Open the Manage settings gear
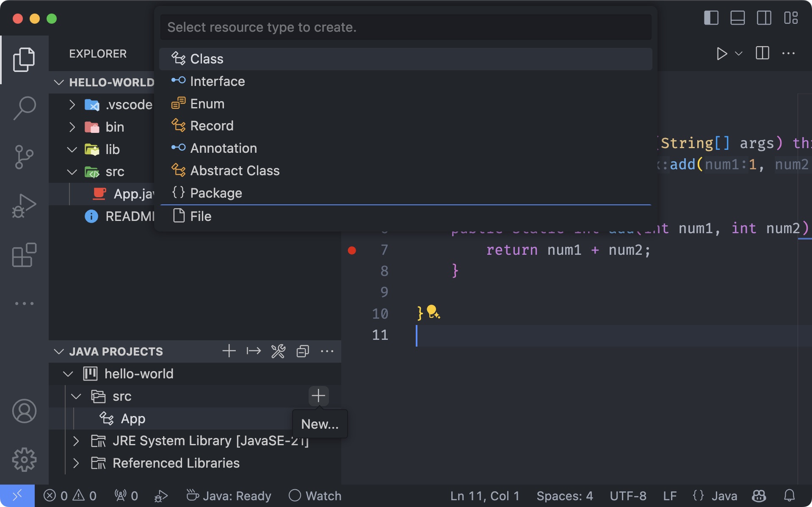Screen dimensions: 812x507 pyautogui.click(x=24, y=460)
